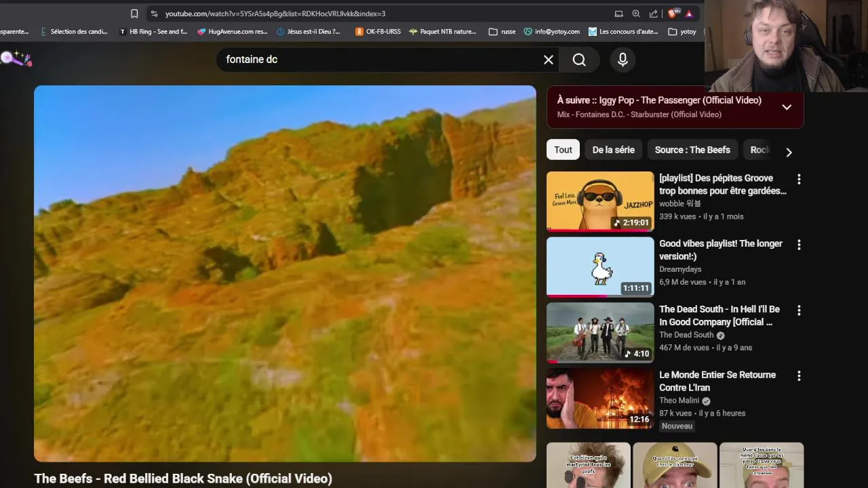Screen dimensions: 868x488
Task: Click 'The Dead South' verified channel name
Action: pos(686,335)
